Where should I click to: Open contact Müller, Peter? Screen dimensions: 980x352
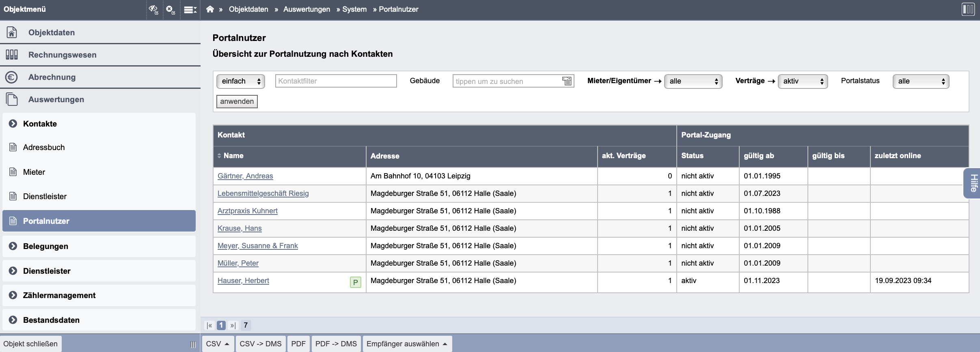point(238,263)
